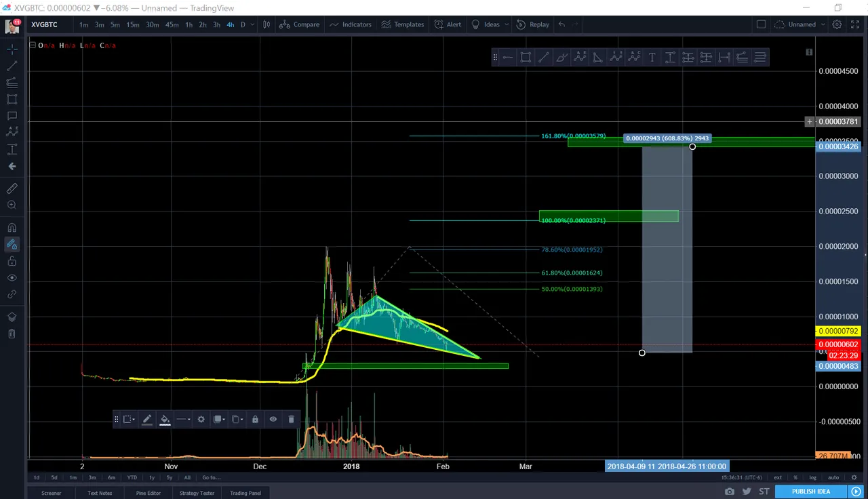The width and height of the screenshot is (868, 499).
Task: Share chart via Twitter bird icon
Action: pos(747,492)
